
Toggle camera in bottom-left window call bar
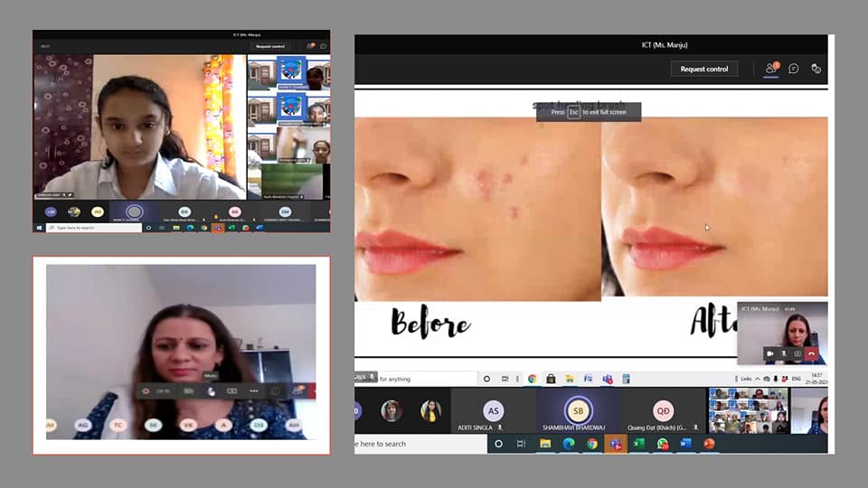click(x=189, y=391)
